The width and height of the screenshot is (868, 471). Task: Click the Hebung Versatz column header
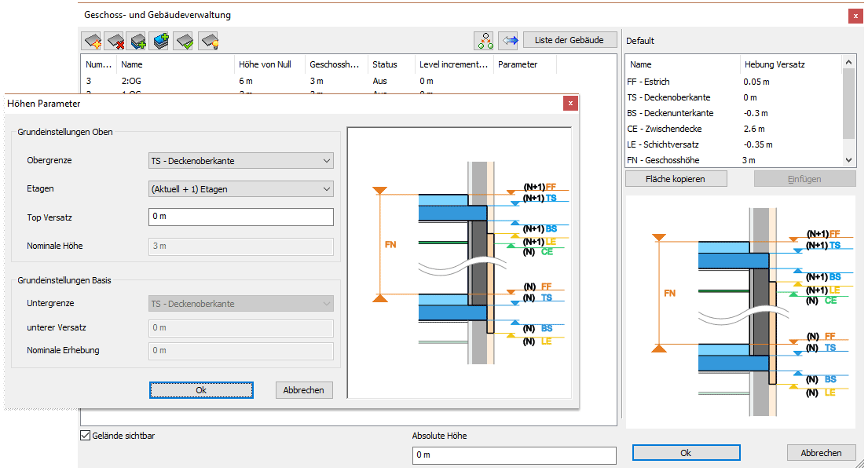click(x=791, y=64)
